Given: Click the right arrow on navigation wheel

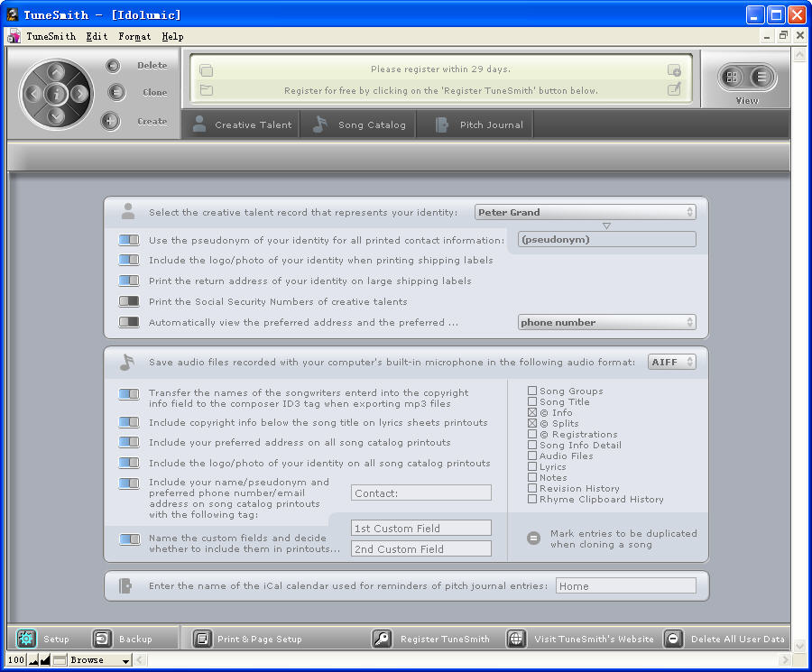Looking at the screenshot, I should click(x=79, y=94).
